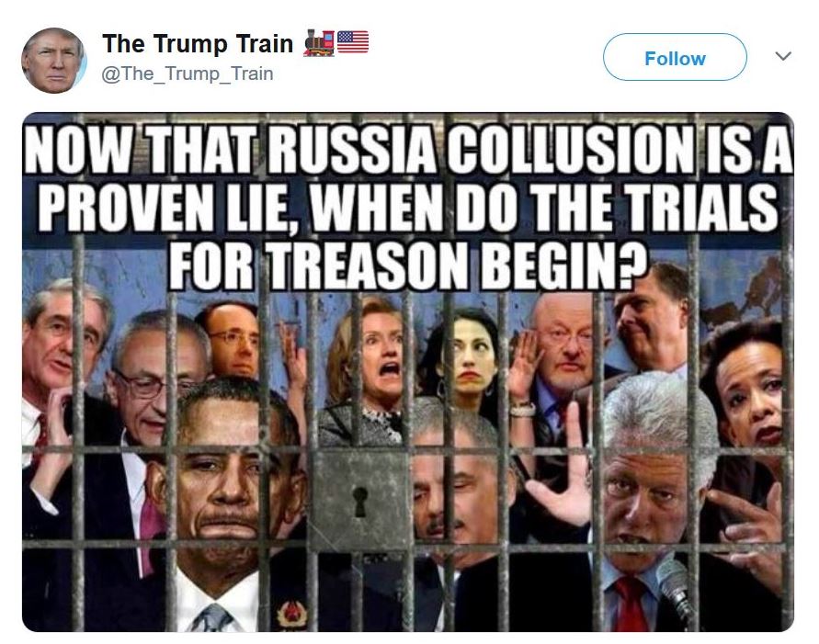Viewport: 819px width, 644px height.
Task: Select the caption line 'NOW THAT RUSSIA COLLUSION IS A'
Action: [x=409, y=150]
